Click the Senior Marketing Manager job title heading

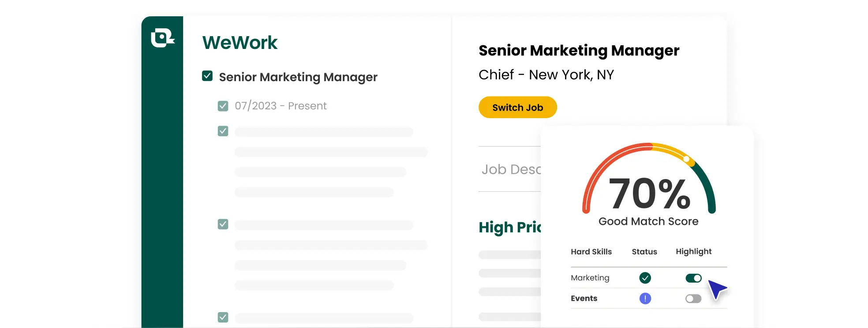[x=579, y=50]
